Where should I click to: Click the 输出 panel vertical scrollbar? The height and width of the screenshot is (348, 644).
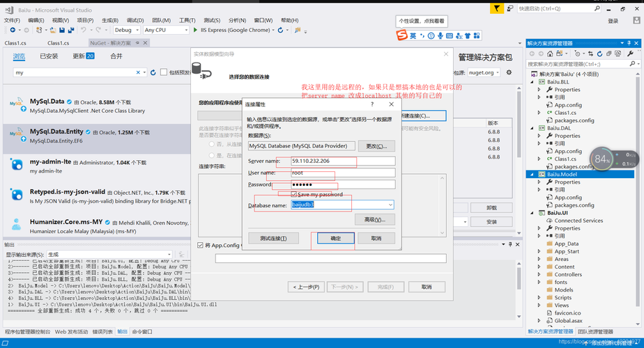[x=519, y=290]
